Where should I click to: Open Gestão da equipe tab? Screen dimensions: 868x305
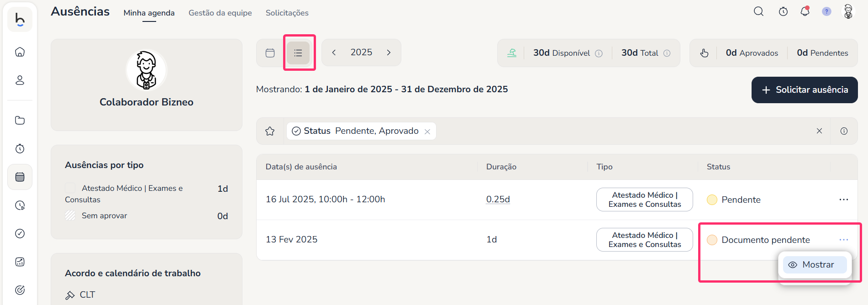(220, 13)
